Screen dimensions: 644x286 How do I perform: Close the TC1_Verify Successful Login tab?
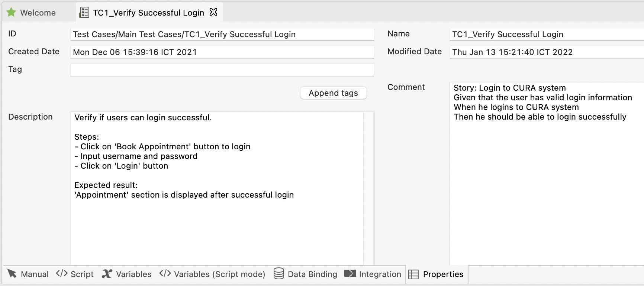[x=213, y=12]
